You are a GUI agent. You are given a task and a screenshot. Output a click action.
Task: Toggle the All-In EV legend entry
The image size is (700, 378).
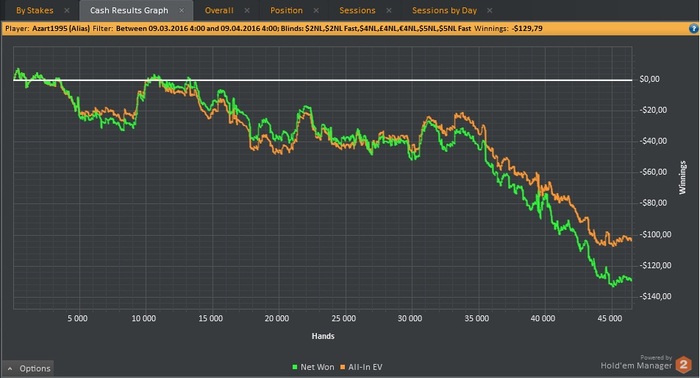[x=361, y=367]
